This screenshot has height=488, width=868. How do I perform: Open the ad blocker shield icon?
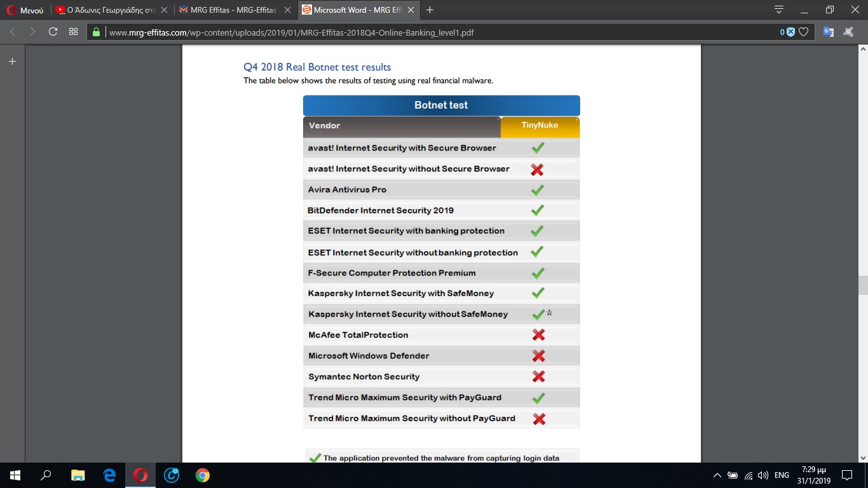790,32
